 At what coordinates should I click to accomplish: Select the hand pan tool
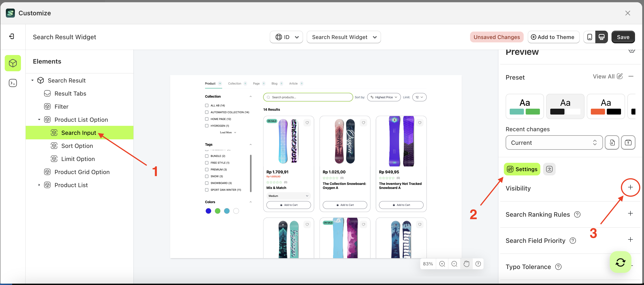(x=466, y=264)
